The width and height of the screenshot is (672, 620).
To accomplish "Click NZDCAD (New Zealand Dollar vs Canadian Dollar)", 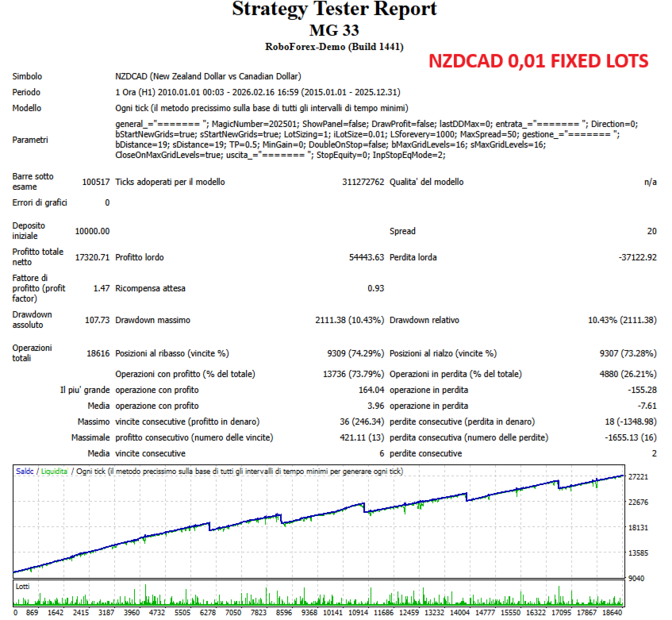I will pos(209,76).
